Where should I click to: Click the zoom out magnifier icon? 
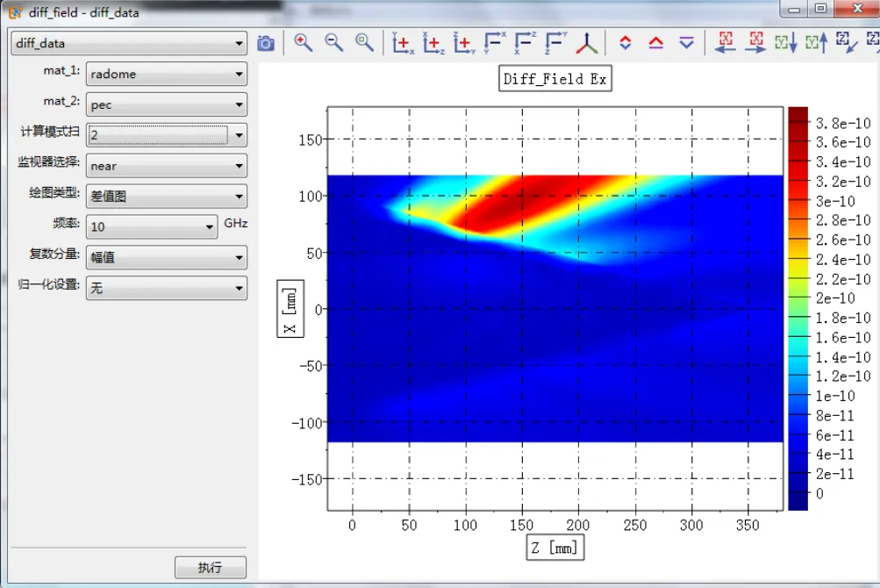pyautogui.click(x=334, y=43)
